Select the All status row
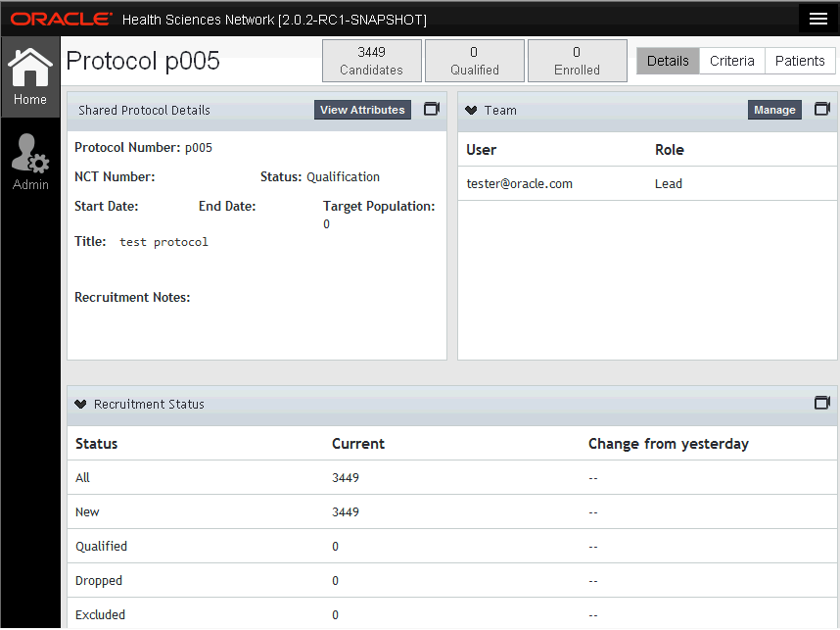Image resolution: width=840 pixels, height=630 pixels. coord(452,477)
